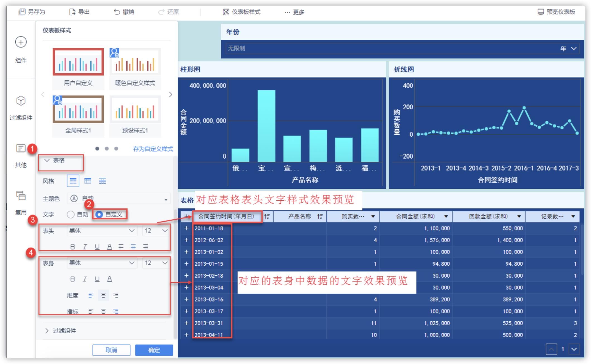This screenshot has height=364, width=591.
Task: Select the 自定义 text radio button
Action: point(99,214)
